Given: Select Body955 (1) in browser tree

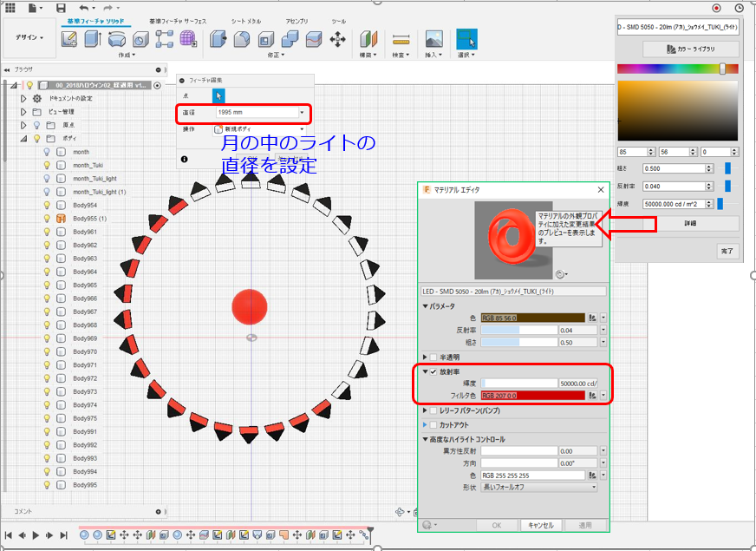Looking at the screenshot, I should [89, 219].
